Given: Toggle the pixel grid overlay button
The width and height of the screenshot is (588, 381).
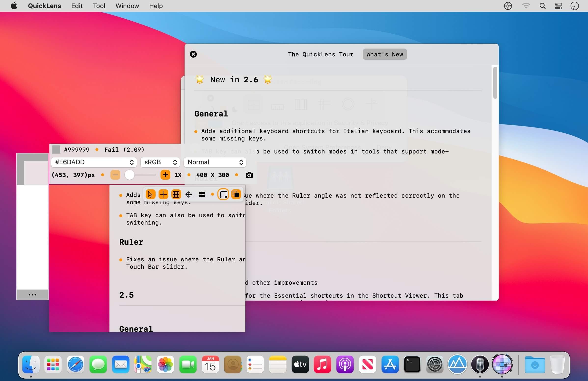Looking at the screenshot, I should coord(176,194).
